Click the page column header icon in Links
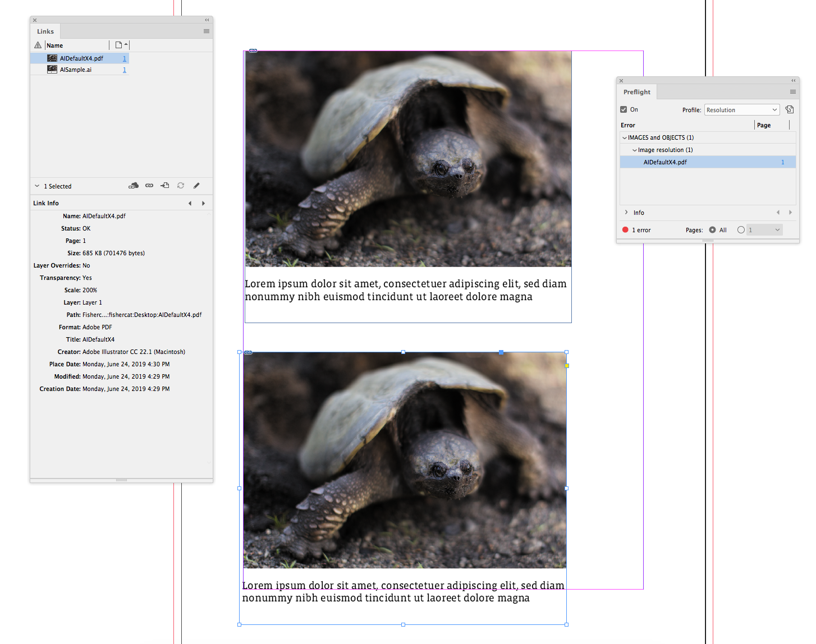Screen dimensions: 816x644 pos(118,45)
